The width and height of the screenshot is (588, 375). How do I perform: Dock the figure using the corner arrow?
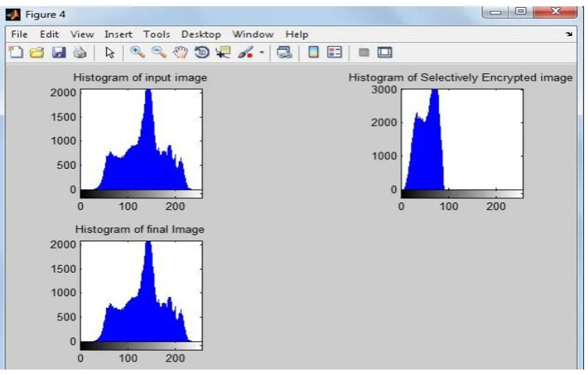[569, 34]
